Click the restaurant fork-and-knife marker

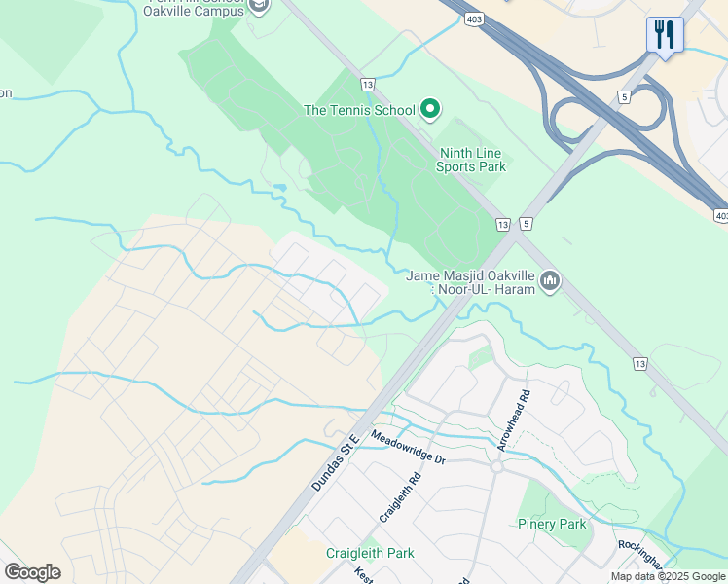pyautogui.click(x=665, y=37)
